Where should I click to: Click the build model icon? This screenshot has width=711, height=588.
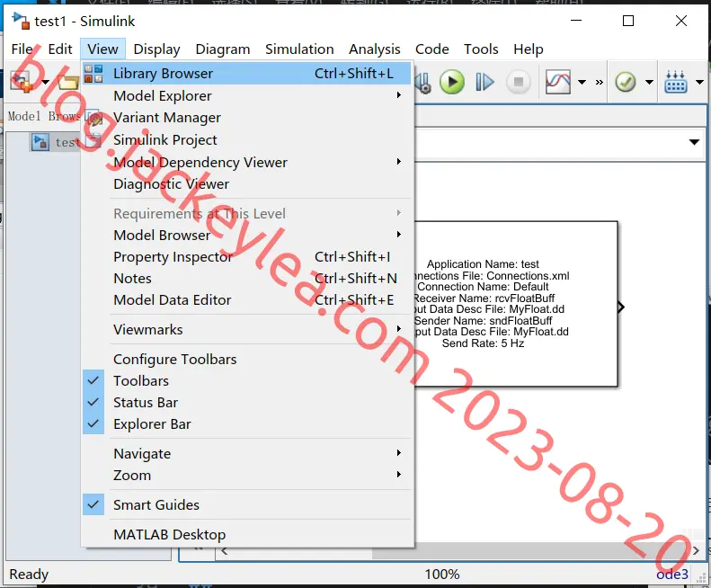point(676,82)
